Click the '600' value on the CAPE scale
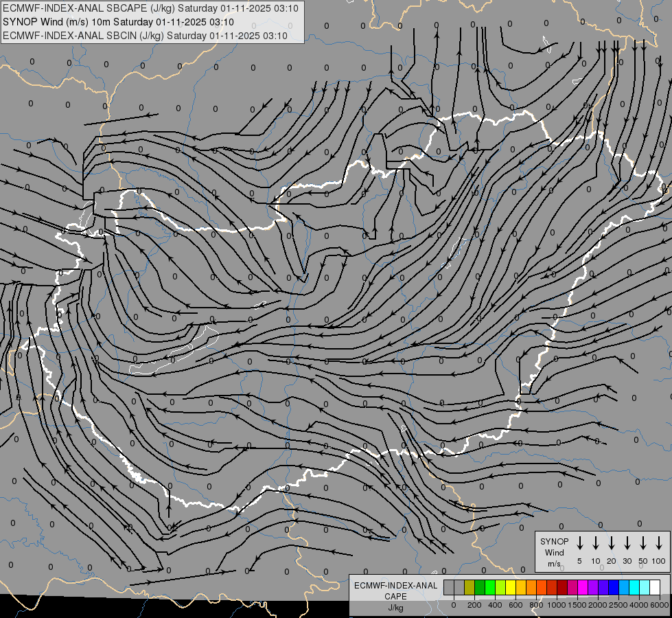Screen dimensions: 672x618 pyautogui.click(x=515, y=605)
